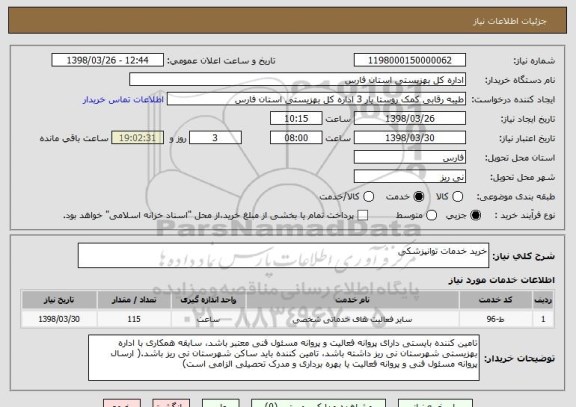Click the service name cell سایر فعالیت های خدماتی شخصی
This screenshot has width=576, height=407.
[x=353, y=319]
